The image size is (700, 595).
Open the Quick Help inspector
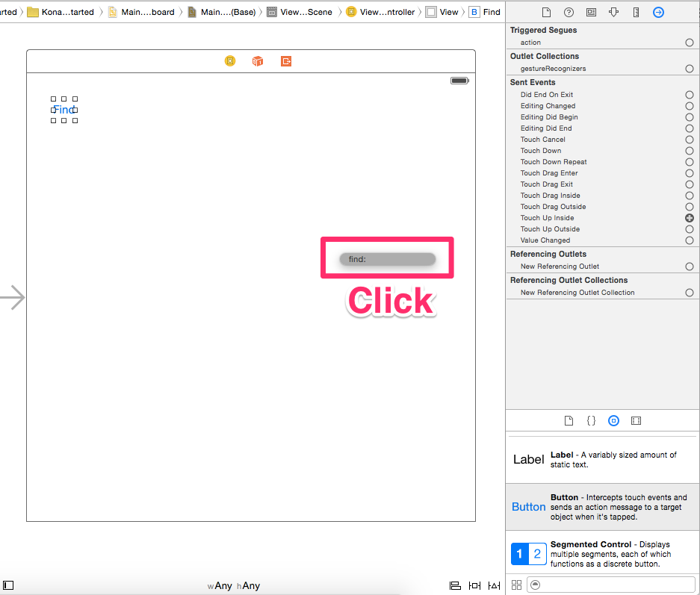(569, 12)
